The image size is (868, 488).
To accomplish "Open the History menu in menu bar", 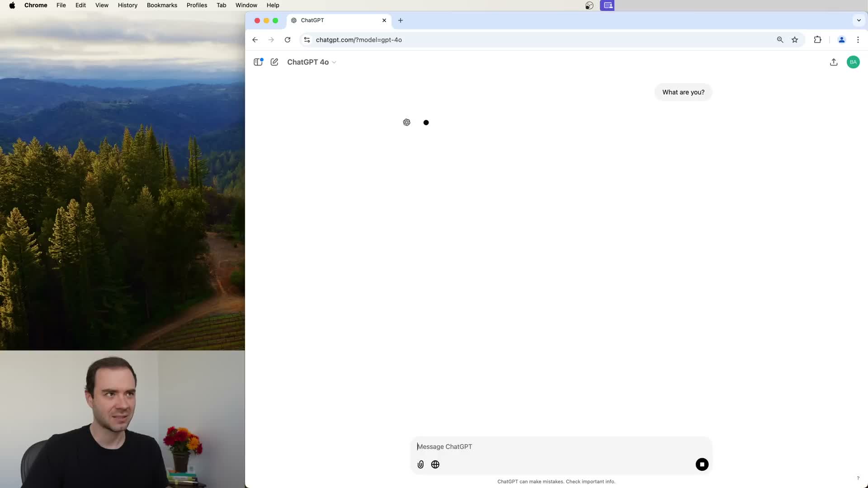I will click(x=127, y=5).
